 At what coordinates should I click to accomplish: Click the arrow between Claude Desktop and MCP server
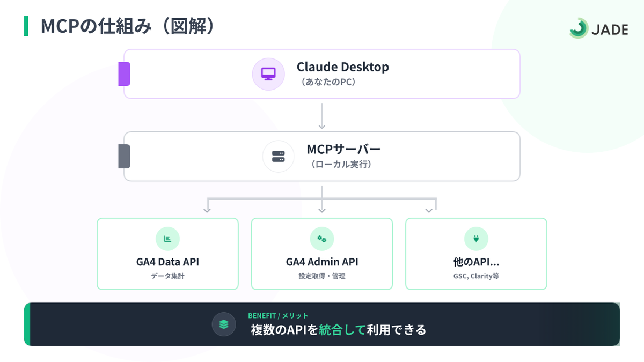[322, 116]
